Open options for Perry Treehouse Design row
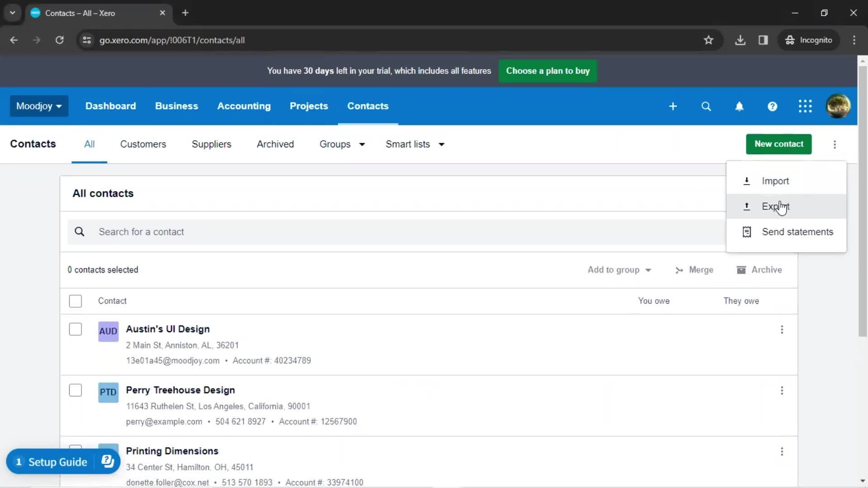The height and width of the screenshot is (488, 868). click(782, 391)
